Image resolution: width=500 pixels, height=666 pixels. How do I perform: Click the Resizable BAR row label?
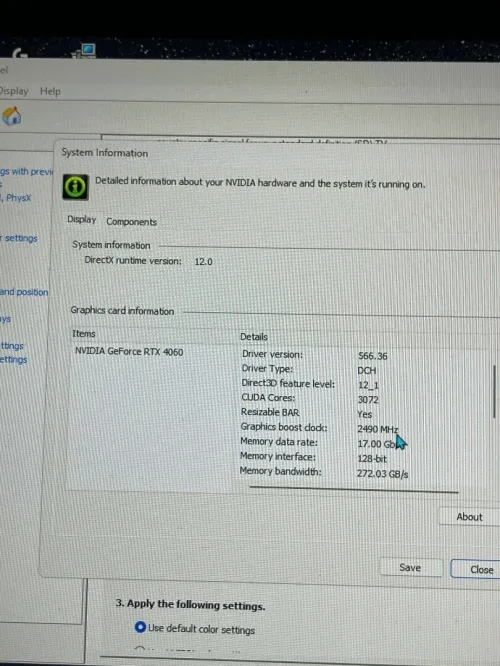pyautogui.click(x=270, y=412)
